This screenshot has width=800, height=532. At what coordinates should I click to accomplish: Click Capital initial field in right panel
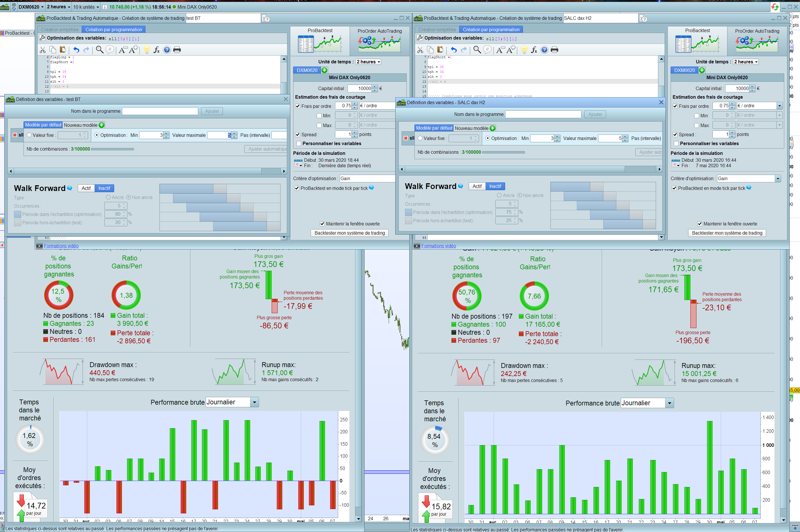coord(737,89)
